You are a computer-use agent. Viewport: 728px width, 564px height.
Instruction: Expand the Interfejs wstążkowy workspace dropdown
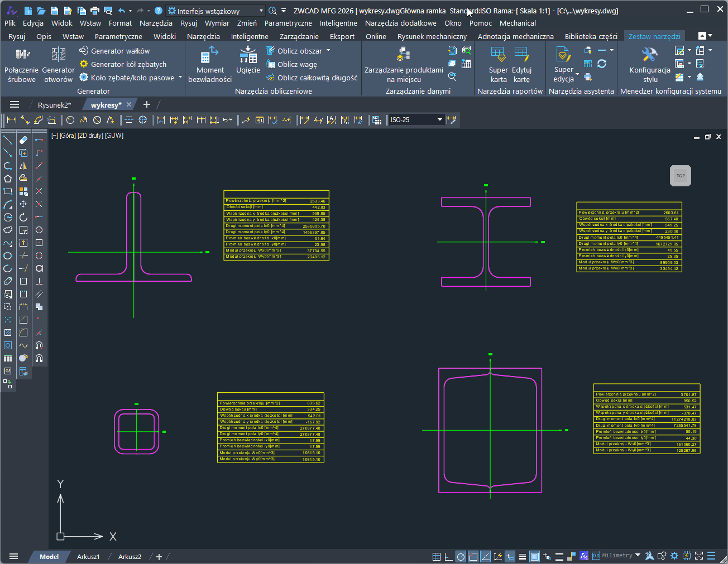pyautogui.click(x=261, y=11)
